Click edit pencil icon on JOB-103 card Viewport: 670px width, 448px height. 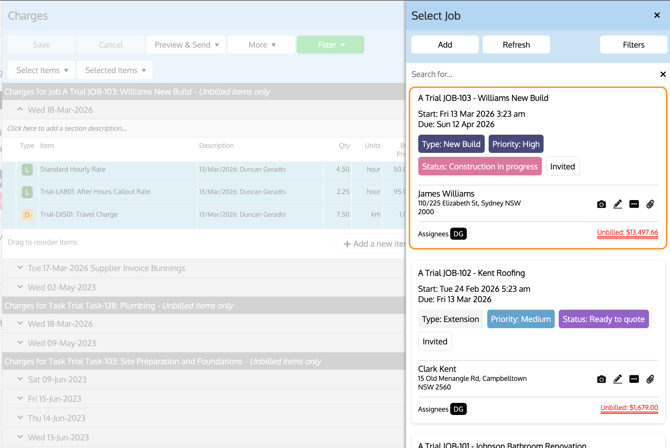click(x=618, y=204)
